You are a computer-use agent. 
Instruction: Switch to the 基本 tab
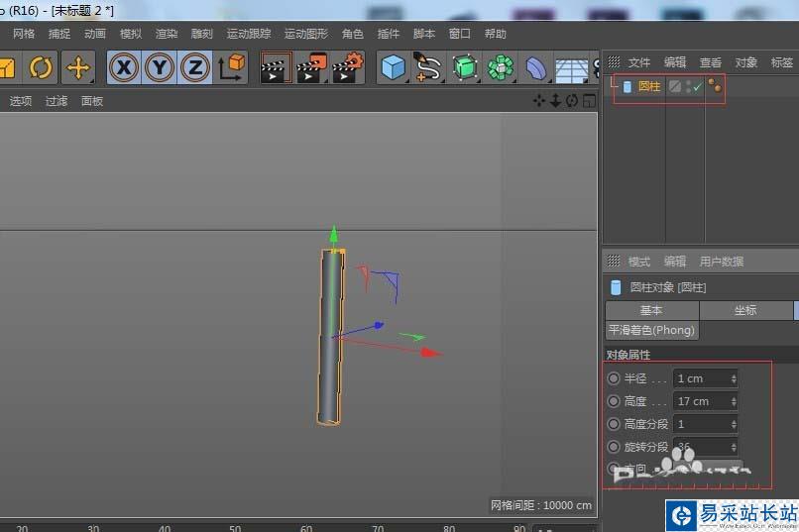[x=651, y=310]
